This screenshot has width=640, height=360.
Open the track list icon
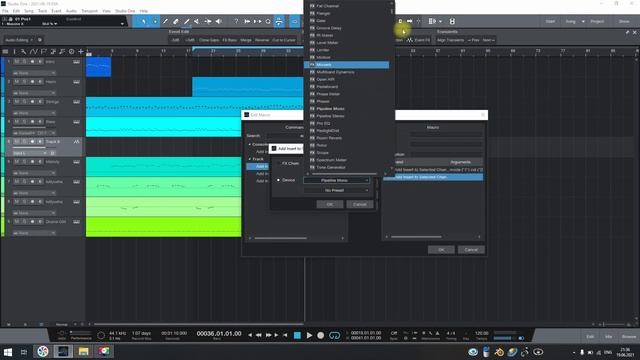pos(5,51)
